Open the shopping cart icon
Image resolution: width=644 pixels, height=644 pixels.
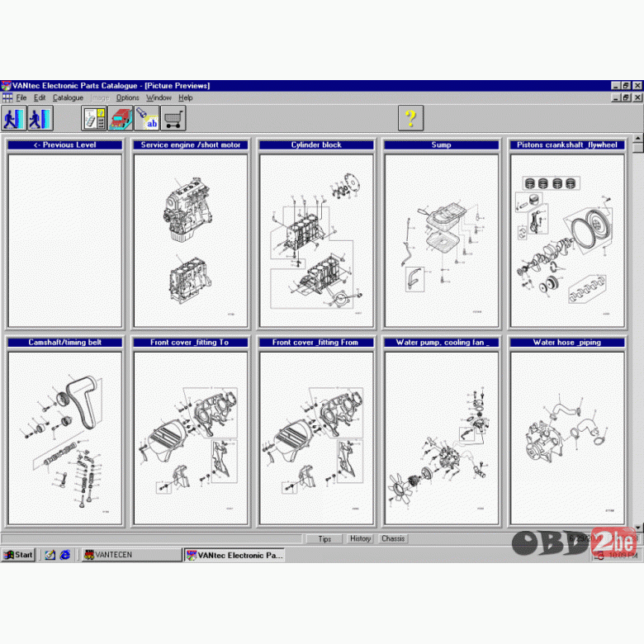click(x=173, y=118)
